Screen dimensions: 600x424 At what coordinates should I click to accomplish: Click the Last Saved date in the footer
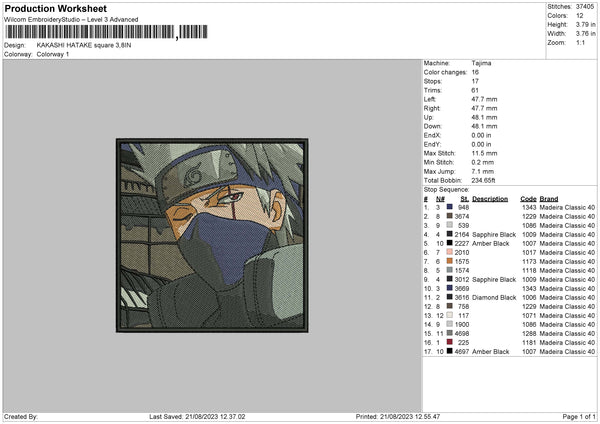pyautogui.click(x=197, y=416)
